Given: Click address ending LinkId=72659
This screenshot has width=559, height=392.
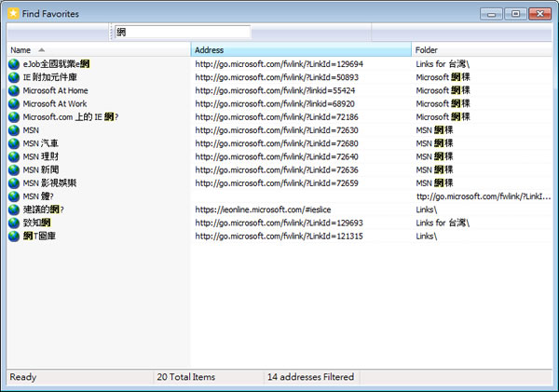Looking at the screenshot, I should click(277, 183).
